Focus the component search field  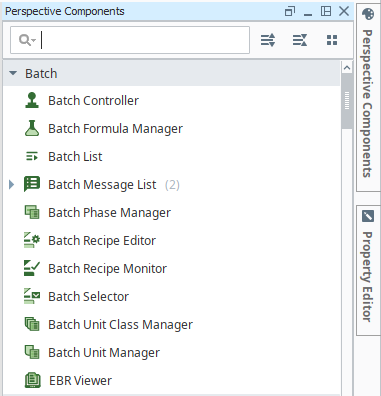coord(130,40)
